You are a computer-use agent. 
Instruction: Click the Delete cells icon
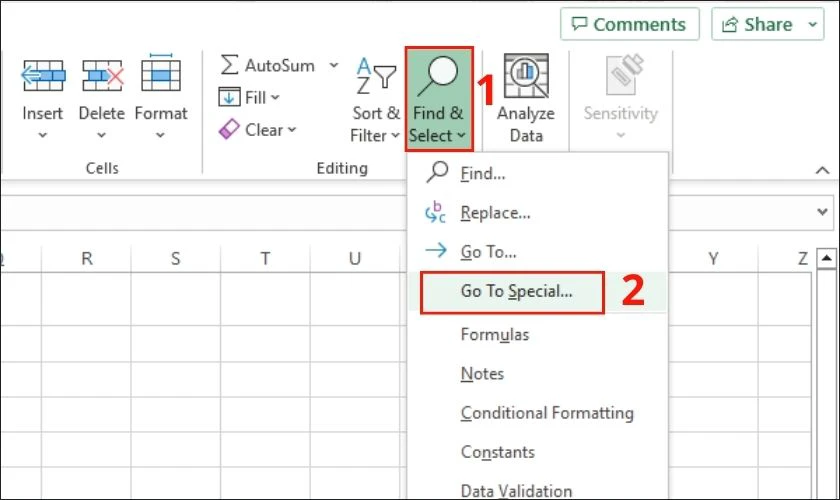[102, 76]
